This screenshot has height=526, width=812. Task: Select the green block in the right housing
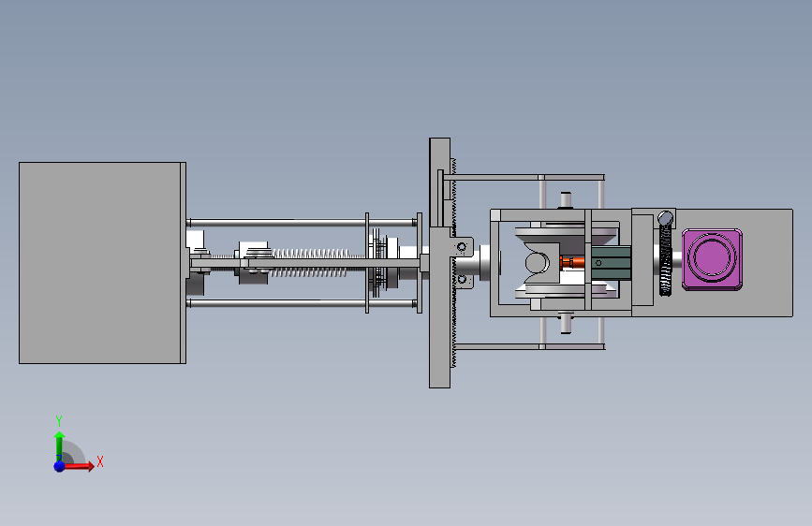click(611, 263)
